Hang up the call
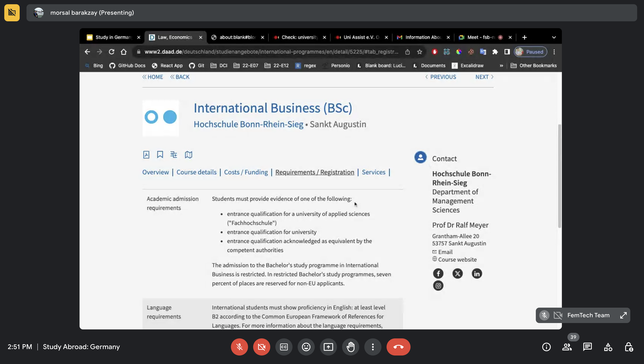 point(398,347)
